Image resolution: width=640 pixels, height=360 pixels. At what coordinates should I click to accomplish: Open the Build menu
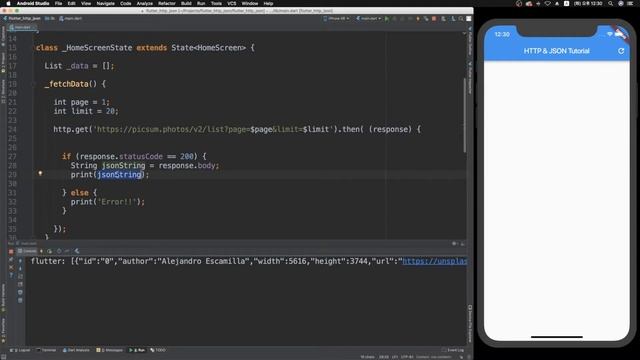pos(186,3)
